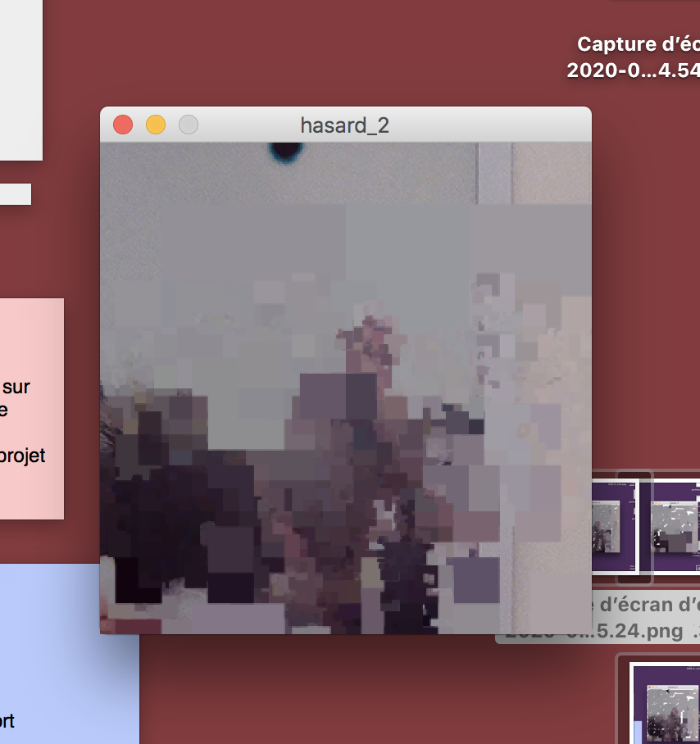Minimize the hasard_2 sketch window
700x744 pixels.
[156, 125]
